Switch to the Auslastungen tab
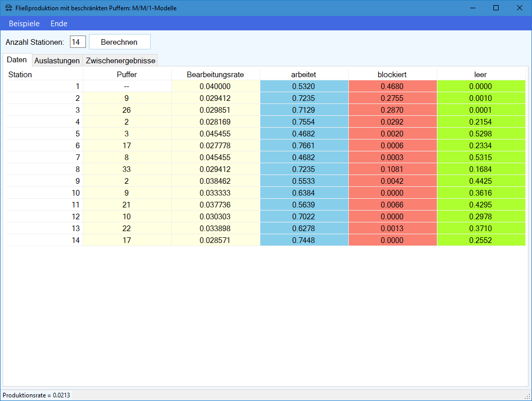This screenshot has height=401, width=532. point(57,60)
